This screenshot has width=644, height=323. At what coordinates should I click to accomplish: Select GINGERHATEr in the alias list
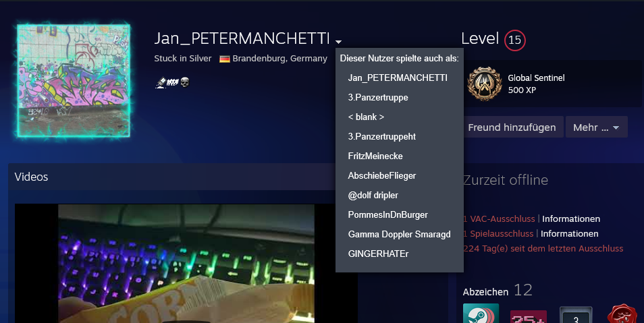[378, 254]
